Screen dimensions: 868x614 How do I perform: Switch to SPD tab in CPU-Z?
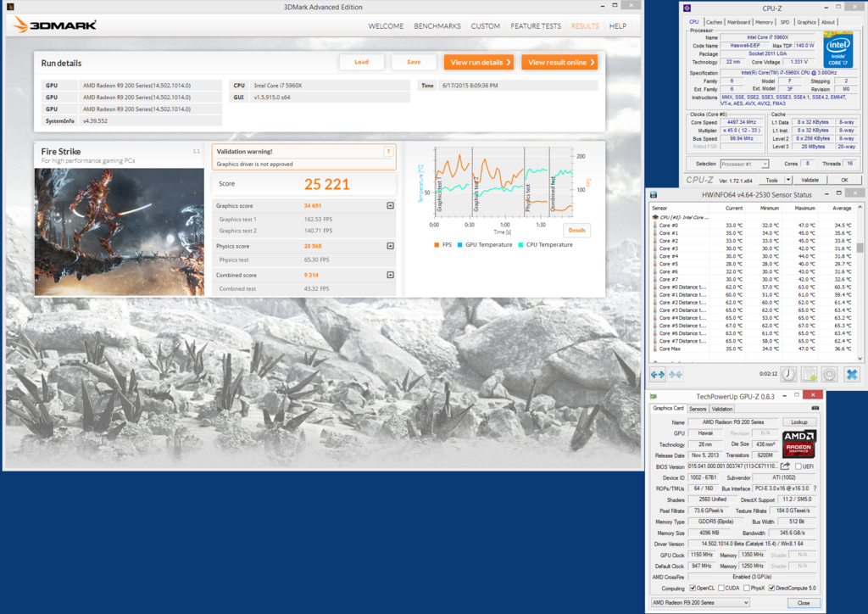(x=784, y=22)
